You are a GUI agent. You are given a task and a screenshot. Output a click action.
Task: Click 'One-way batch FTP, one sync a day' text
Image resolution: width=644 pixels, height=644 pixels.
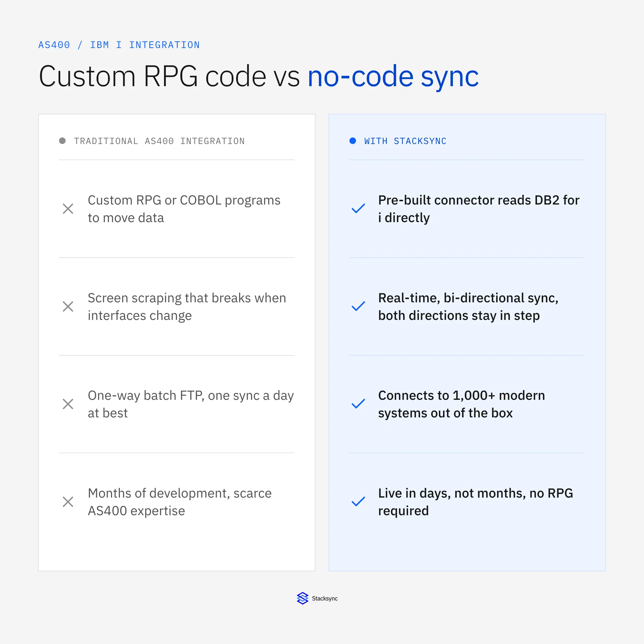pyautogui.click(x=191, y=396)
